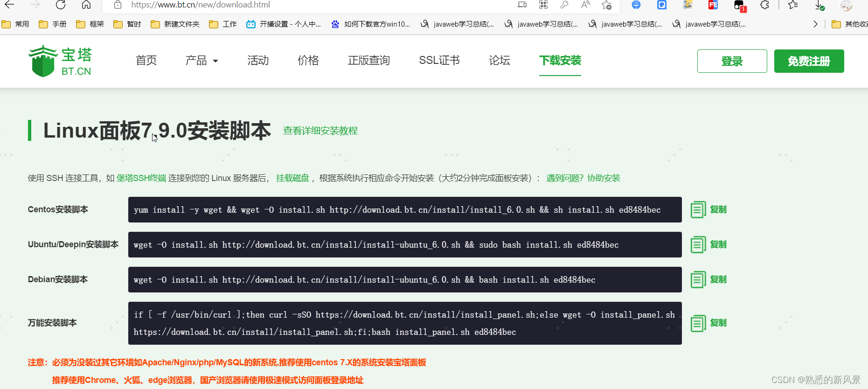
Task: Open the fourth javaweb学习总结 bookmark
Action: (x=709, y=24)
